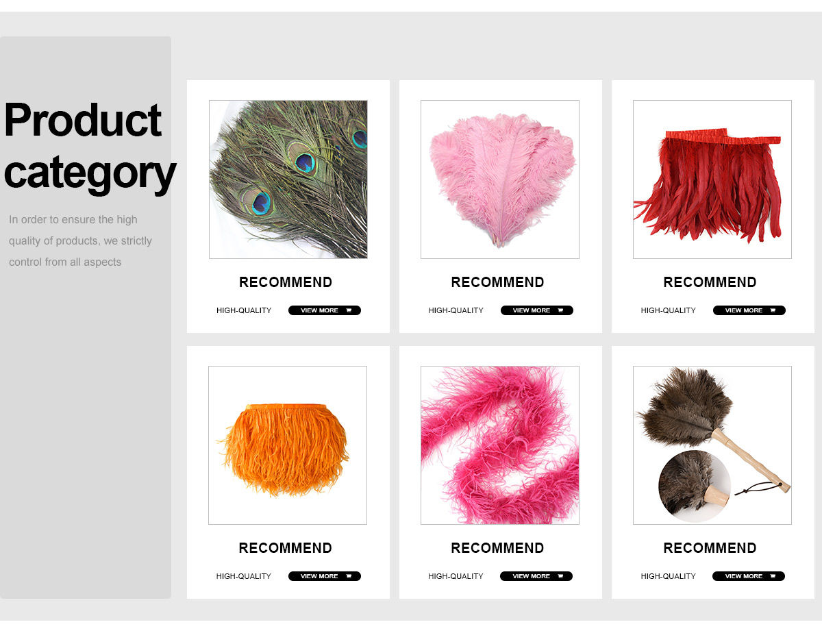The width and height of the screenshot is (822, 644).
Task: Click RECOMMEND heading under orange feather trim
Action: click(x=286, y=548)
